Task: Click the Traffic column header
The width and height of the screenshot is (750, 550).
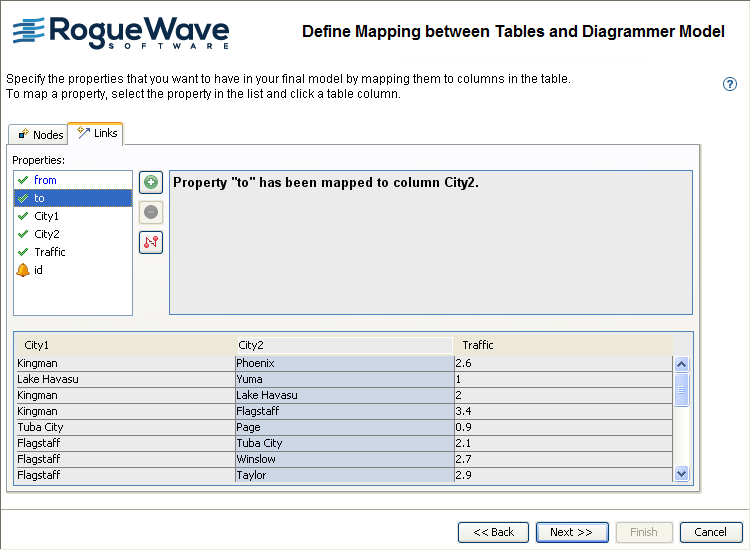Action: [560, 345]
